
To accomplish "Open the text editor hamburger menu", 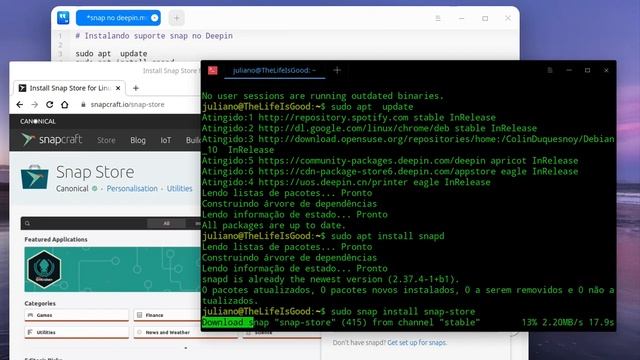I will 438,18.
